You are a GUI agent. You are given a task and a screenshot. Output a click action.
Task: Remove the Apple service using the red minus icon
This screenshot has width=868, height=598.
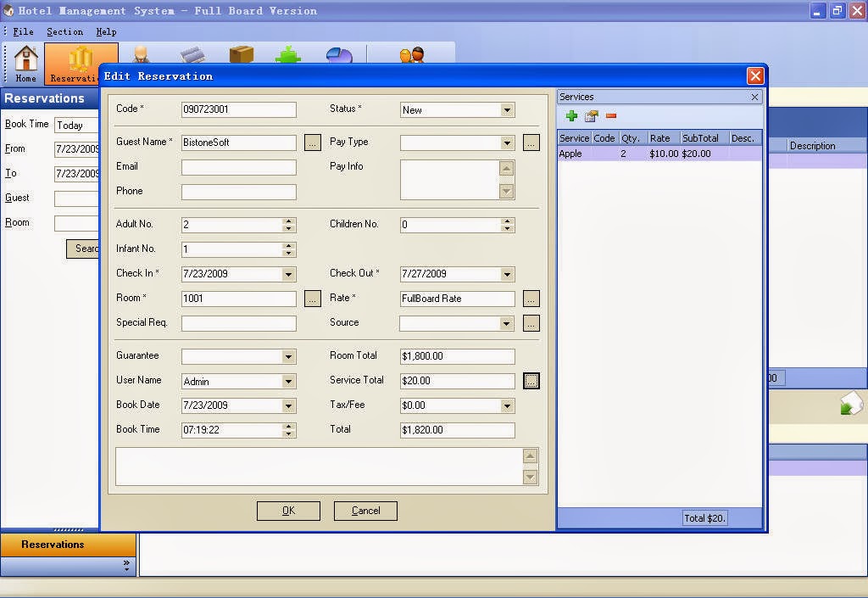point(611,115)
